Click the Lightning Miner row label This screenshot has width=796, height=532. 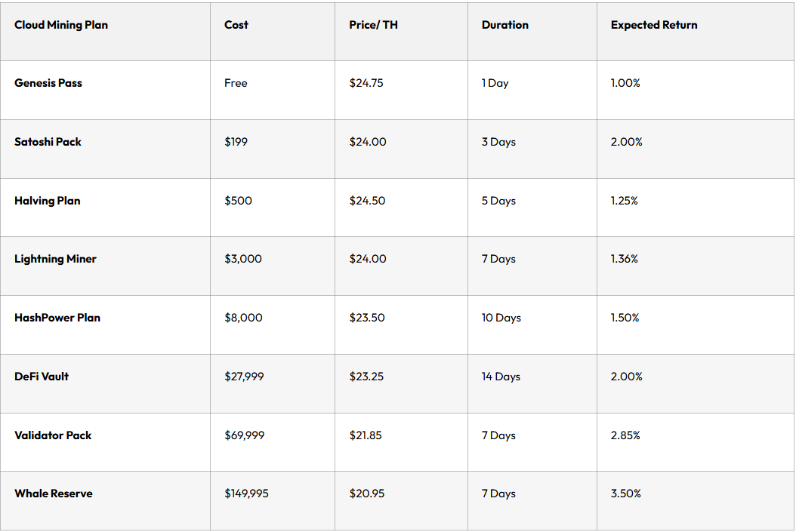pyautogui.click(x=55, y=259)
